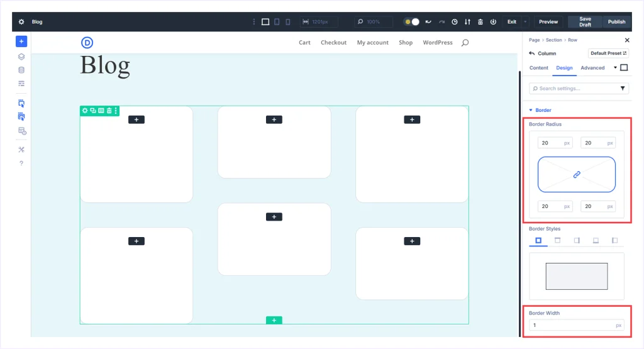Open the Cart menu item

coord(304,42)
